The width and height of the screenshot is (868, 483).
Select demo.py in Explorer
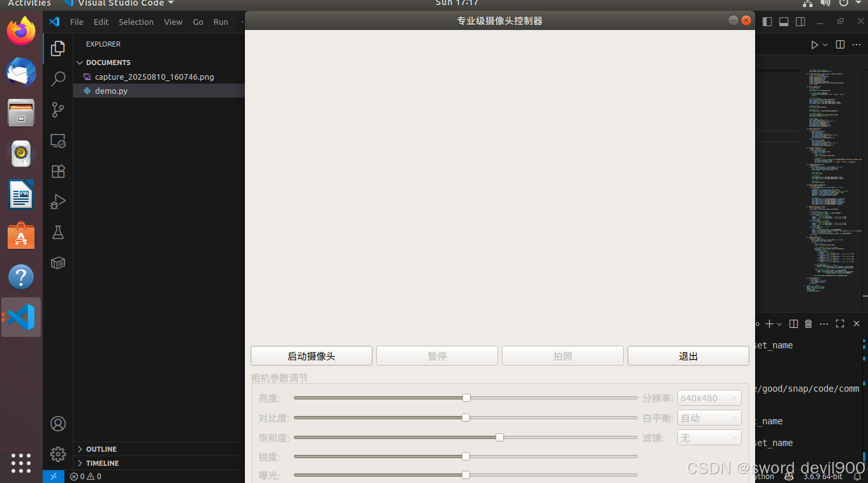[159, 91]
